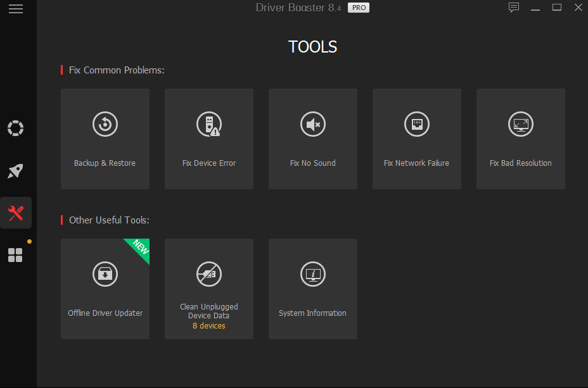Open the Action Center grid icon
This screenshot has width=588, height=388.
pyautogui.click(x=15, y=255)
